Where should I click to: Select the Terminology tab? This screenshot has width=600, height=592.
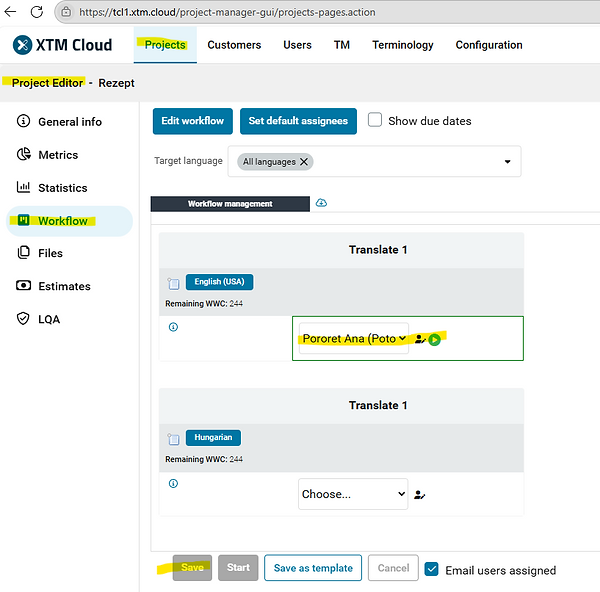tap(403, 45)
